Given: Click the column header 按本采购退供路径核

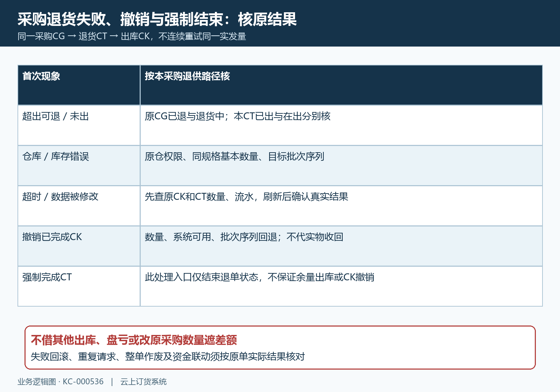Looking at the screenshot, I should [341, 85].
